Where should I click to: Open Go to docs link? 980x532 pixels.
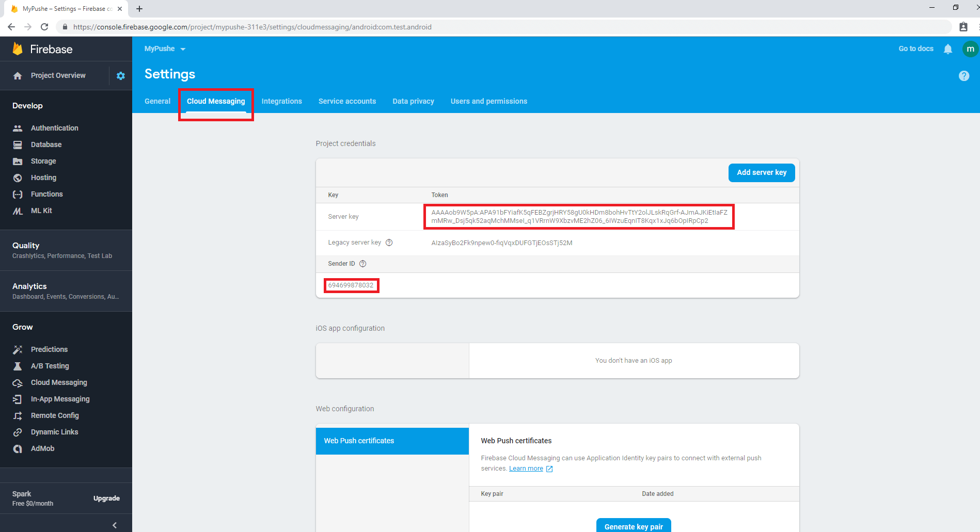pos(916,49)
